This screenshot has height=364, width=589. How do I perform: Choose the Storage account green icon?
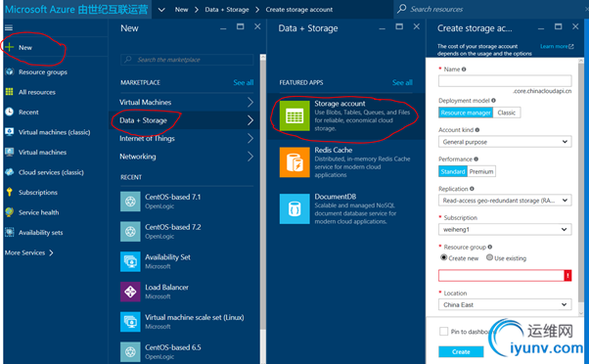point(294,115)
